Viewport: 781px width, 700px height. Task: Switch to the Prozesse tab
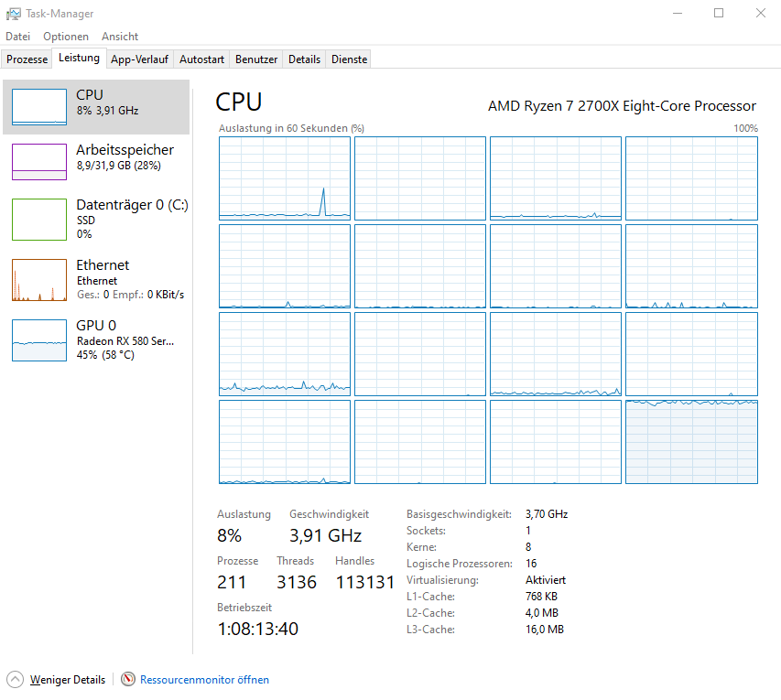coord(26,58)
